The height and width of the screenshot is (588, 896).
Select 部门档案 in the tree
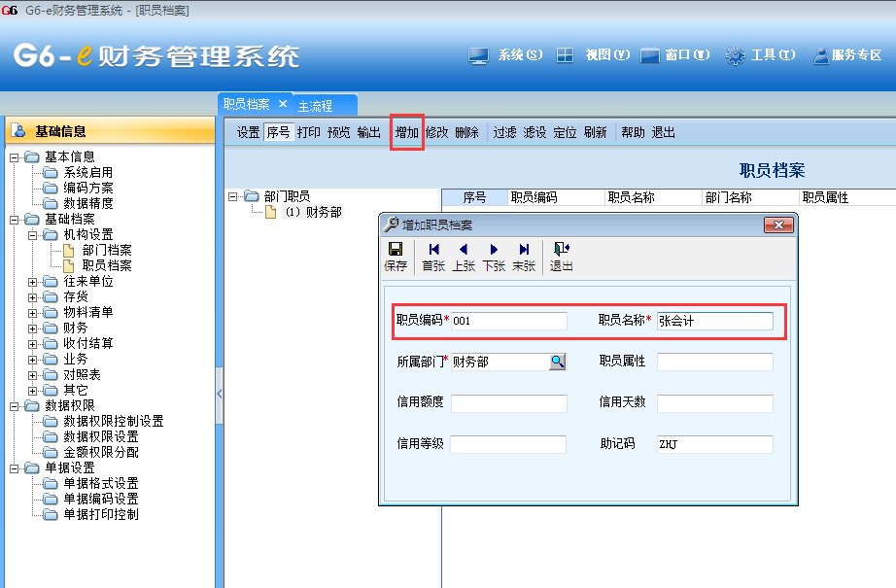[106, 251]
